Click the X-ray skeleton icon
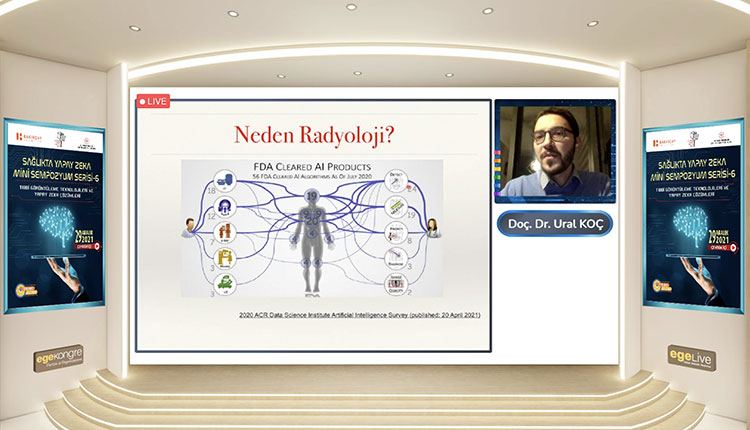The image size is (750, 430). [x=227, y=231]
